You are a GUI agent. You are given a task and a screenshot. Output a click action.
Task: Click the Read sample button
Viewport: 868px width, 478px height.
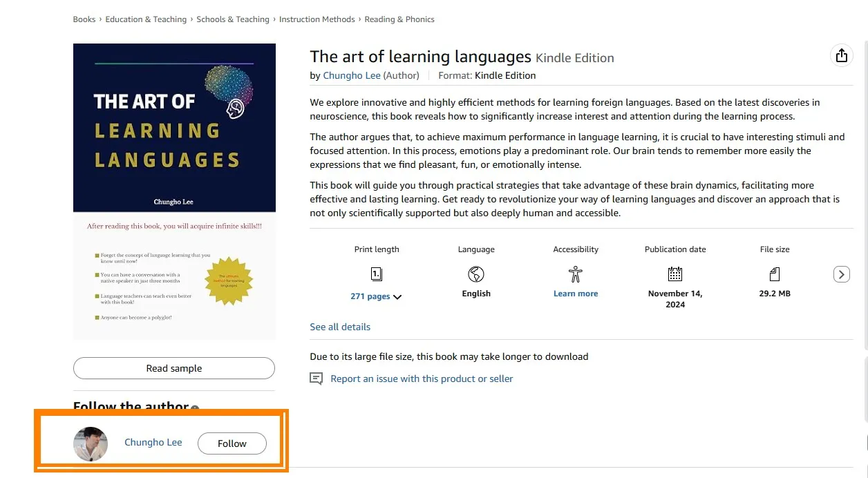pos(174,368)
